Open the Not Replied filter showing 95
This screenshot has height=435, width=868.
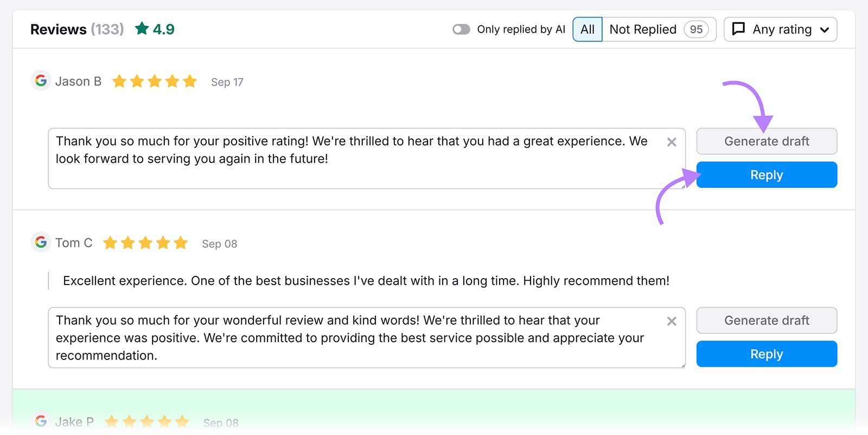[x=643, y=29]
